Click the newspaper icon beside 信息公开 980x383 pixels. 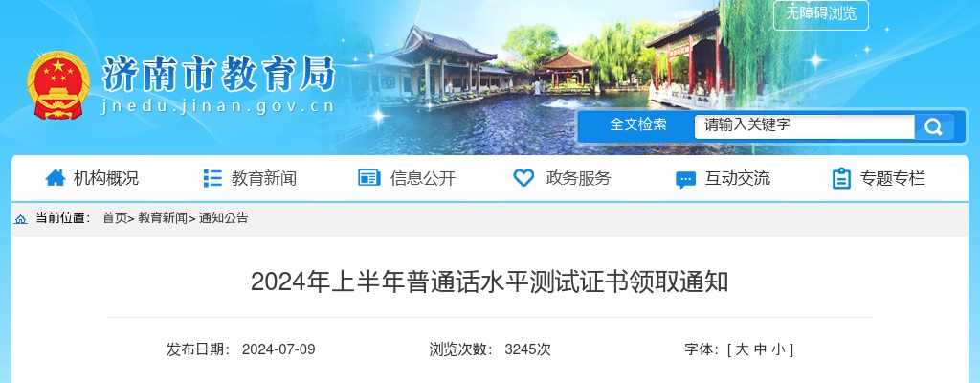pyautogui.click(x=369, y=178)
